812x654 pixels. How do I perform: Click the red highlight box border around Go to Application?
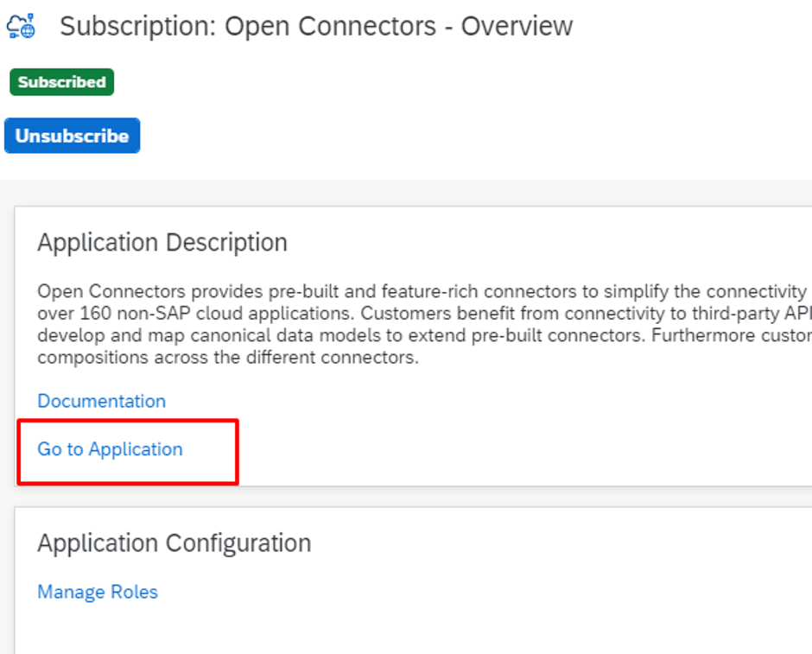(127, 421)
